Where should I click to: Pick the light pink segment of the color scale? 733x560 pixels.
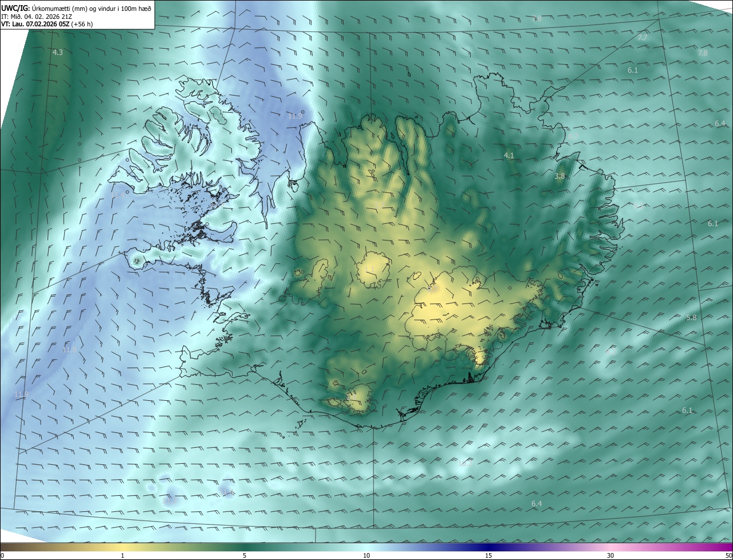pyautogui.click(x=610, y=547)
